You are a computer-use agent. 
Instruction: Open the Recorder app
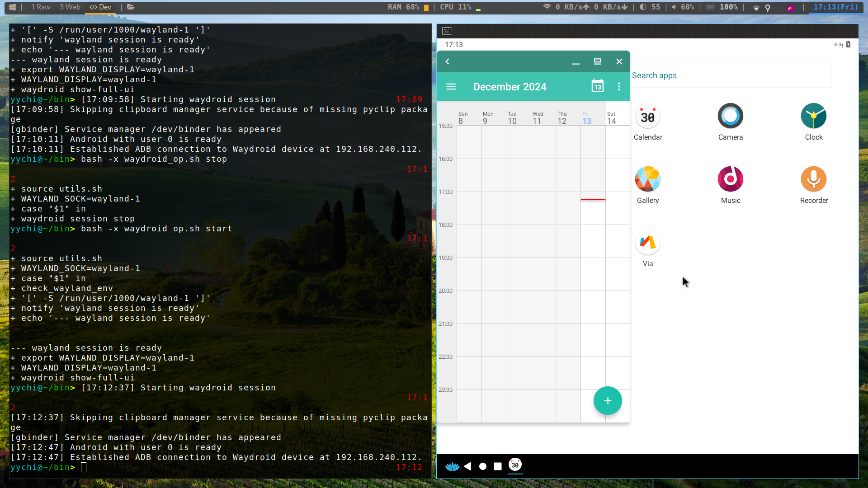click(x=813, y=179)
